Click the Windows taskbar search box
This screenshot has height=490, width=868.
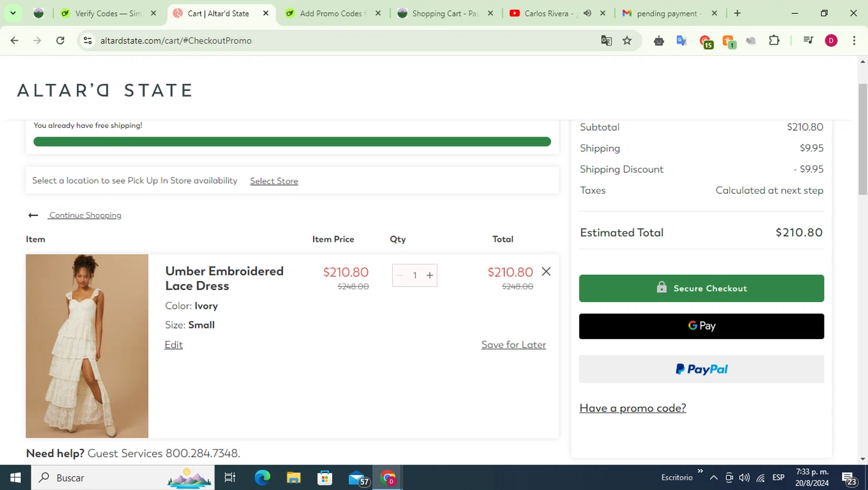[x=123, y=477]
